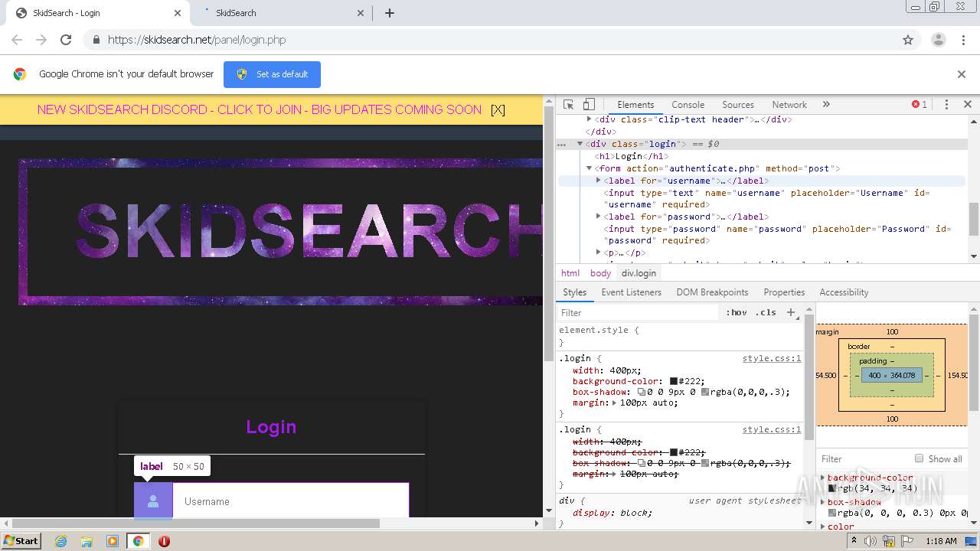Open the taskbar volume icon
Image resolution: width=980 pixels, height=551 pixels.
pyautogui.click(x=871, y=541)
